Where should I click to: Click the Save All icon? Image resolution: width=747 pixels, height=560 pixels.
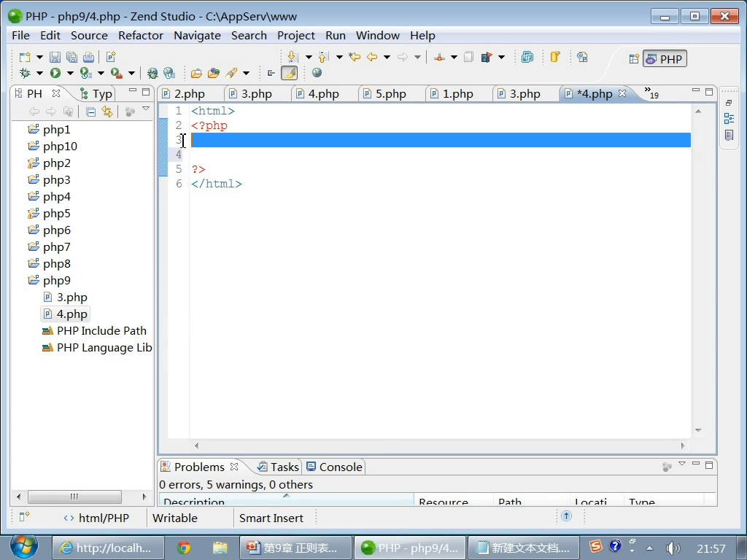[71, 57]
